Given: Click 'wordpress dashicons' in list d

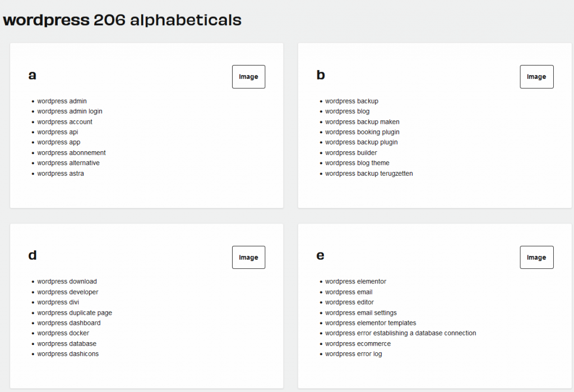Looking at the screenshot, I should tap(68, 354).
